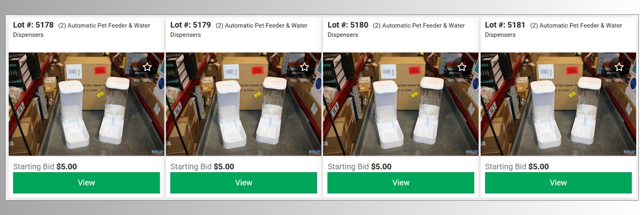This screenshot has width=644, height=215.
Task: Click Starting Bid $5.00 on Lot 5180
Action: click(x=359, y=167)
